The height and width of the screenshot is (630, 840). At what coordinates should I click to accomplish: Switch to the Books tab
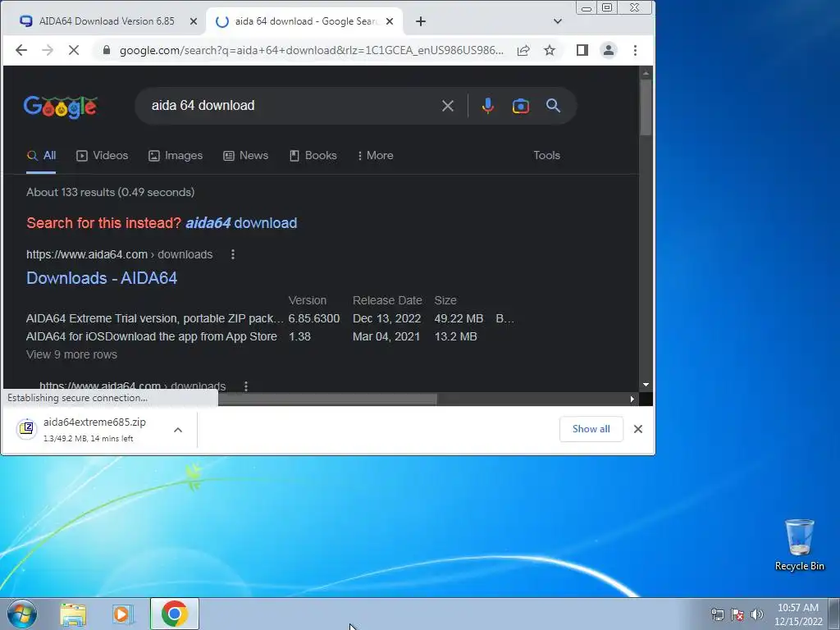313,155
